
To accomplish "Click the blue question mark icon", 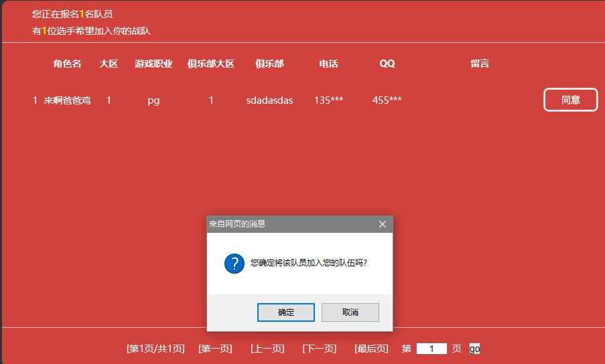I will (234, 264).
